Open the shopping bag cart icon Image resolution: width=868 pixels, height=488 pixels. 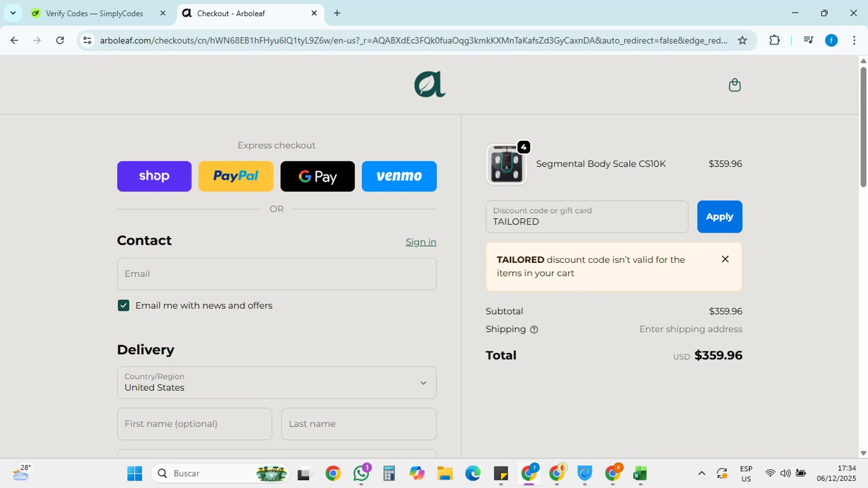click(x=734, y=85)
